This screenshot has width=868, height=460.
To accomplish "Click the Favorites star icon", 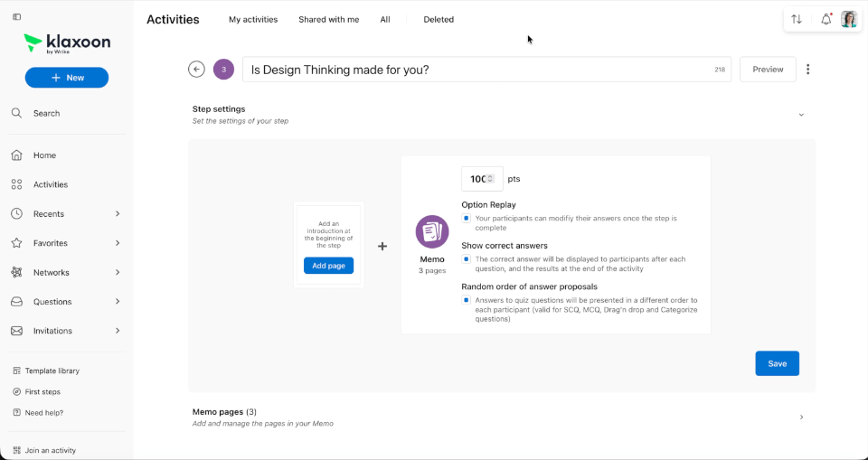I will coord(16,243).
